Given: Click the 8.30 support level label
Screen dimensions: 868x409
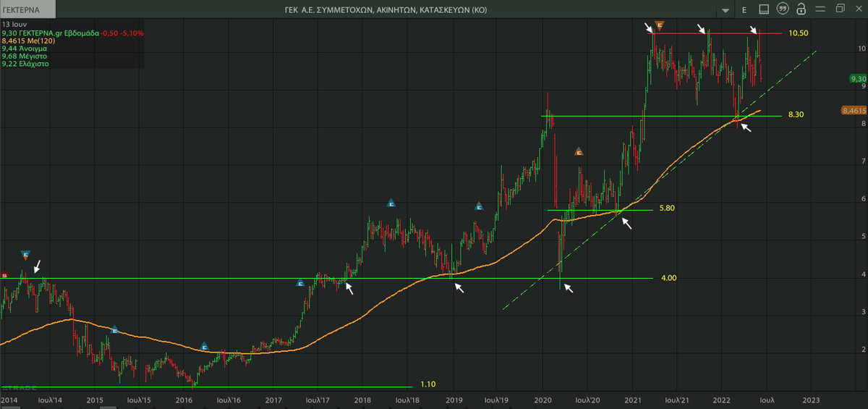Looking at the screenshot, I should click(796, 115).
